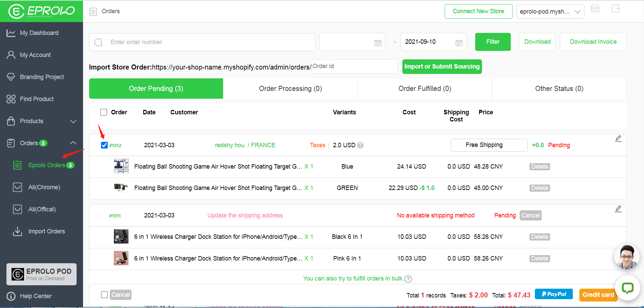This screenshot has width=644, height=308.
Task: Click the edit pencil icon for order #1011
Action: tap(618, 209)
